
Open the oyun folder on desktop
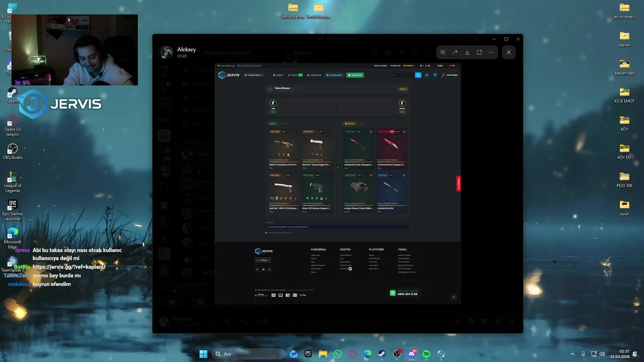(x=624, y=208)
